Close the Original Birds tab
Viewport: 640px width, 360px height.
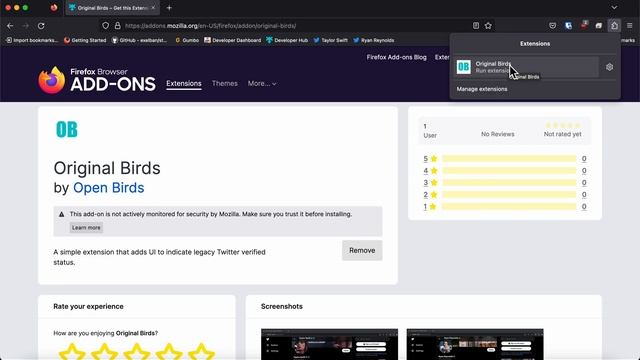click(153, 7)
